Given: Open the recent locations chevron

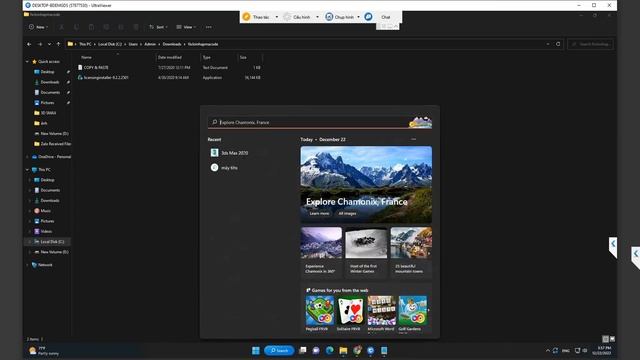Looking at the screenshot, I should coord(49,44).
